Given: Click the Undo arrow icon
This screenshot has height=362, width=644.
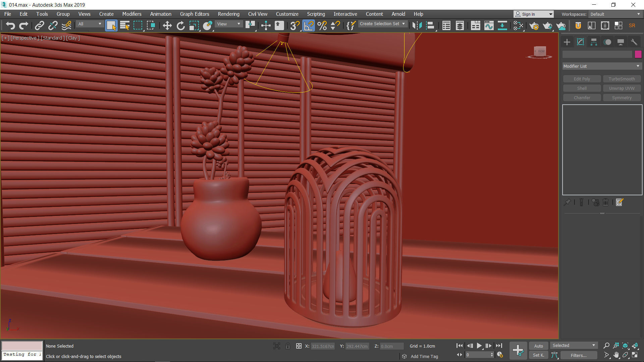Looking at the screenshot, I should click(10, 26).
